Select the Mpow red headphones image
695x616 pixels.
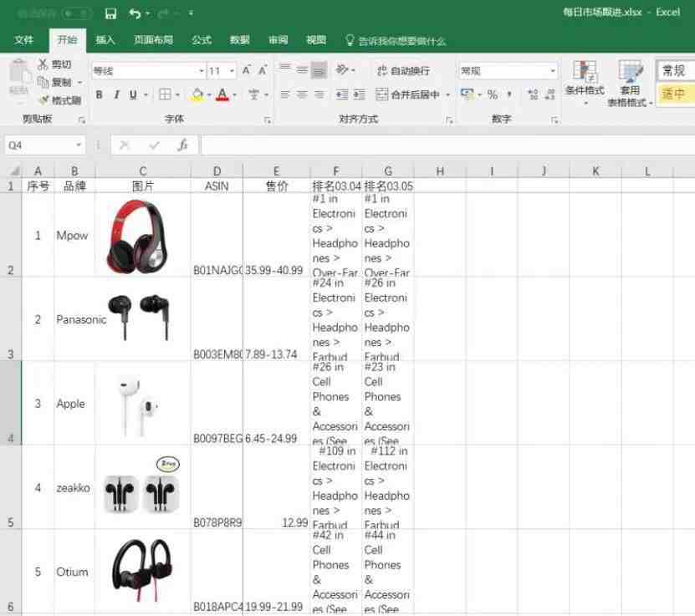click(x=137, y=235)
